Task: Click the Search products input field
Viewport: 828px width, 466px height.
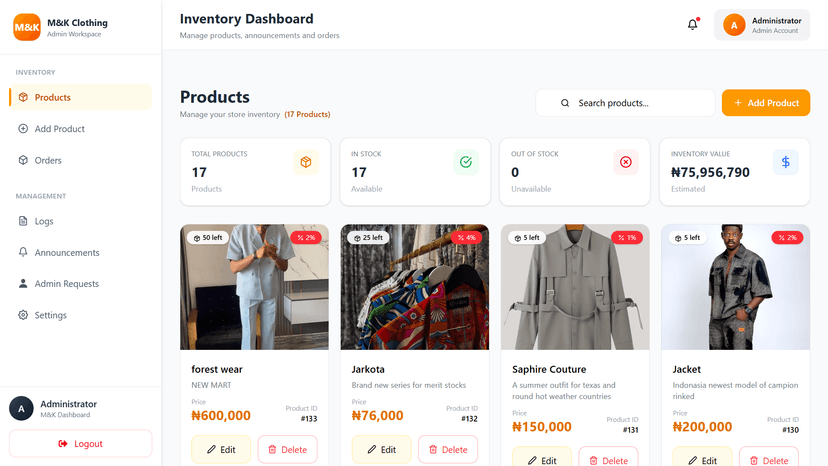Action: tap(625, 103)
